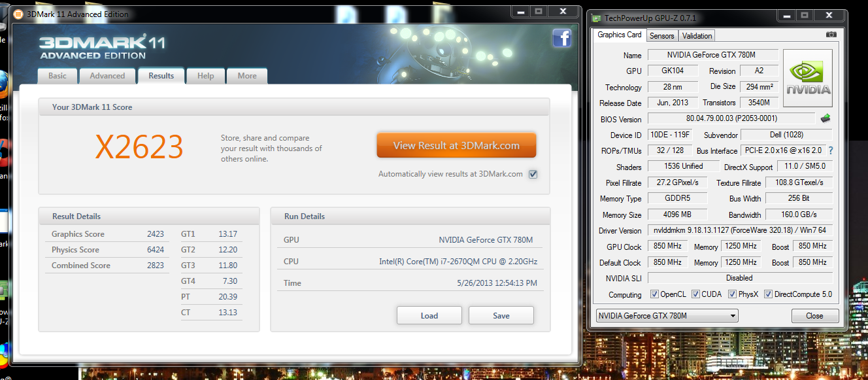
Task: Click the 3DMark 11 title bar icon
Action: tap(18, 14)
